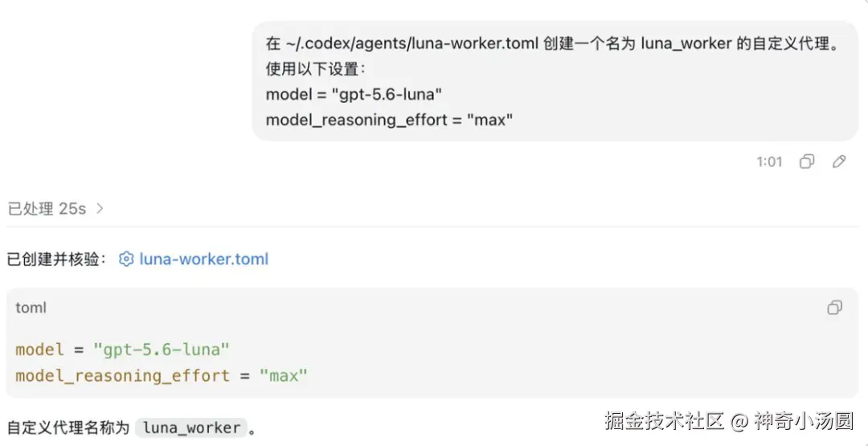
Task: Click the 1:01 message timestamp
Action: tap(769, 162)
